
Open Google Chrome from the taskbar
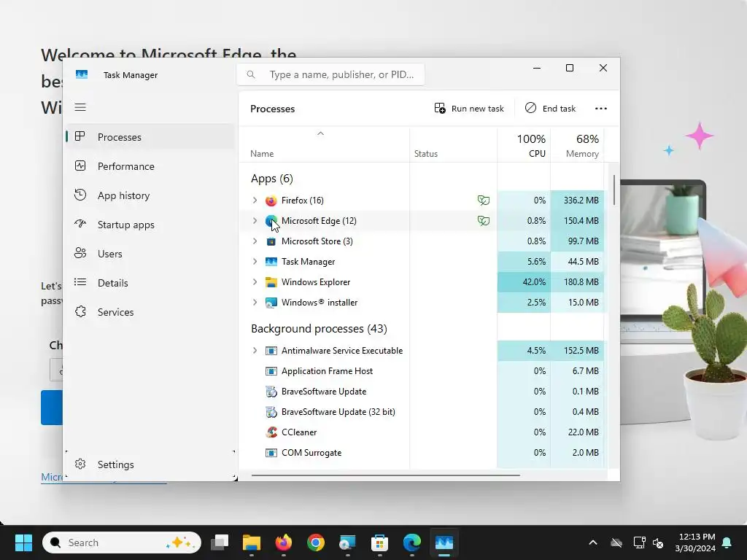(315, 542)
